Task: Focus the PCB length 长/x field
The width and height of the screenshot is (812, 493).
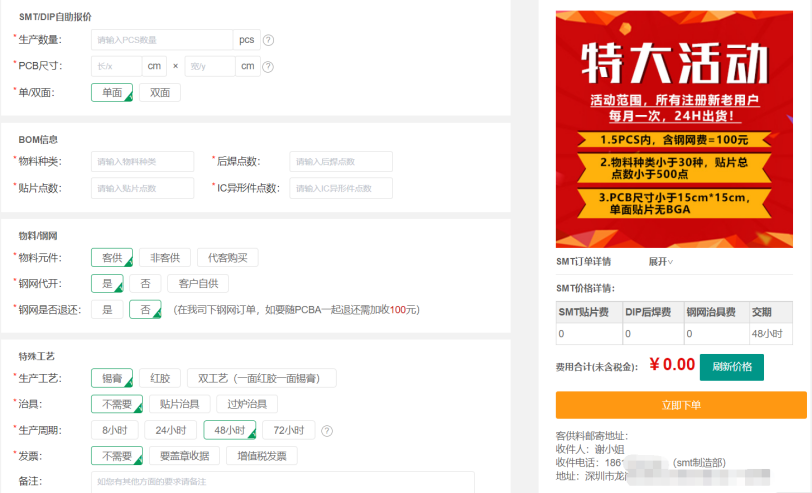Action: tap(116, 66)
